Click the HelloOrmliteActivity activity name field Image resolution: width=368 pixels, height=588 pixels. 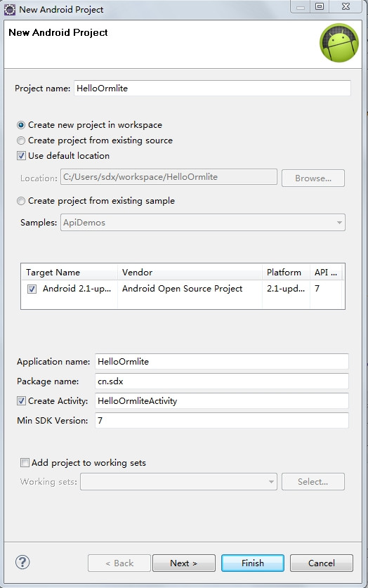pos(222,401)
